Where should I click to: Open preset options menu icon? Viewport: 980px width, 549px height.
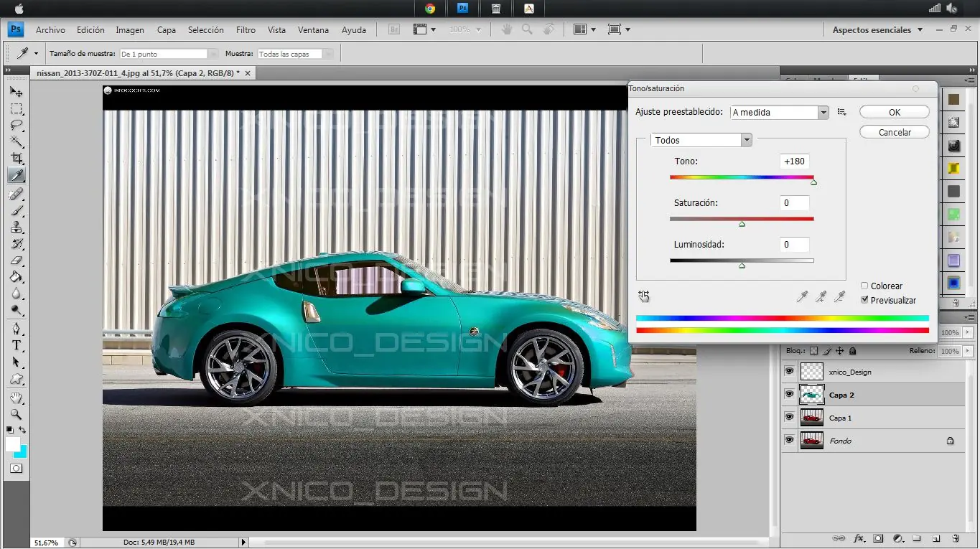pyautogui.click(x=842, y=113)
